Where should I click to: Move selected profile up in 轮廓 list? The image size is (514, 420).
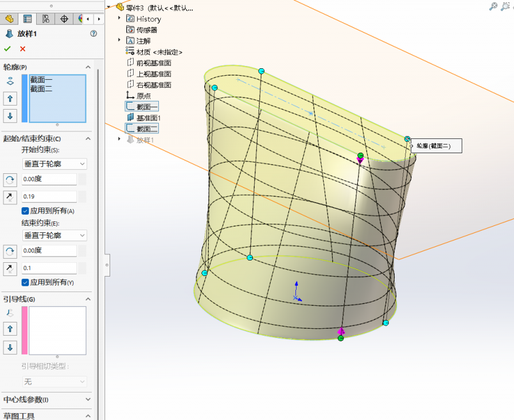coord(10,99)
